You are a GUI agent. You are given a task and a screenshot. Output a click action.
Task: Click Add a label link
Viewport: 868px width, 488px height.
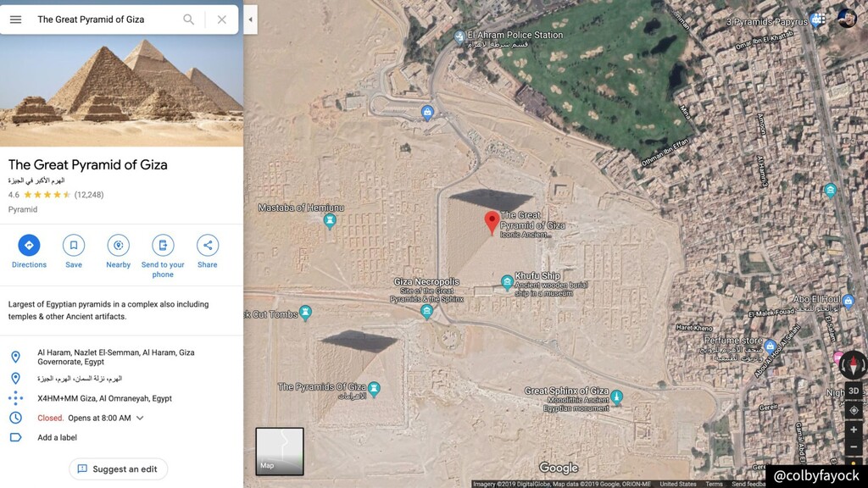(x=57, y=438)
